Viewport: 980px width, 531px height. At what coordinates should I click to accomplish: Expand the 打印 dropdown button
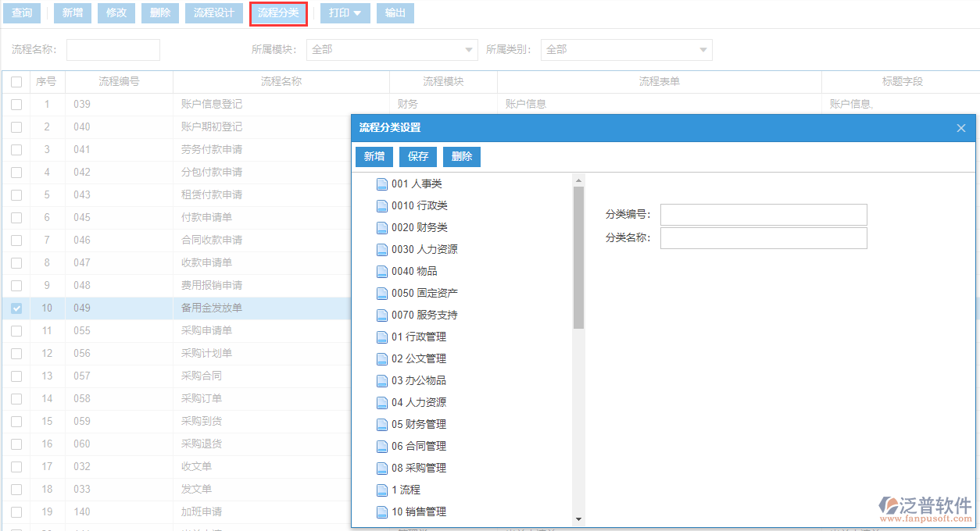tap(345, 13)
